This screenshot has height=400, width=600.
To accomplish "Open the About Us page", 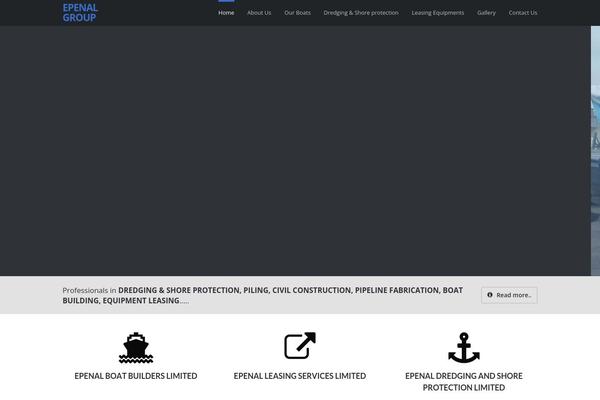I will click(x=259, y=13).
